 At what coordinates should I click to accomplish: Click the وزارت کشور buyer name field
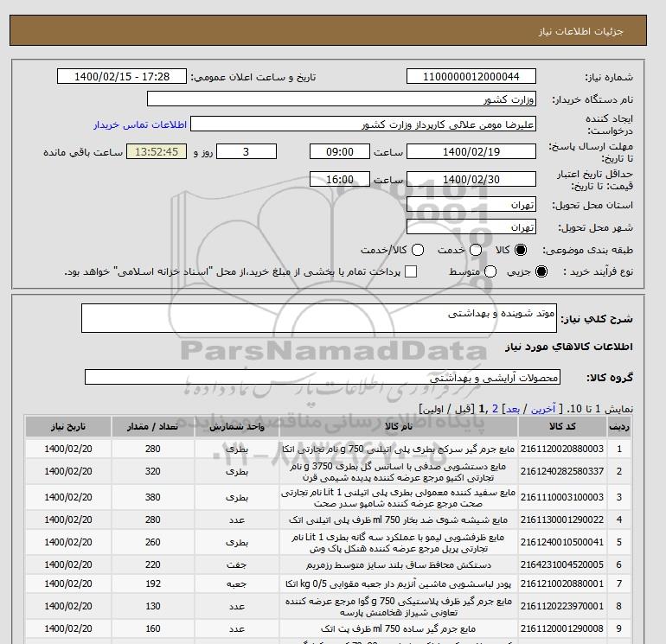341,99
